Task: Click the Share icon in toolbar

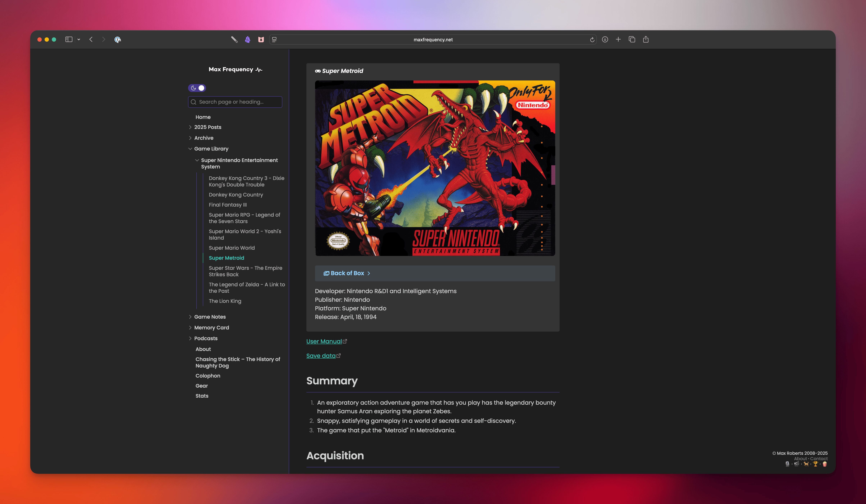Action: click(646, 40)
